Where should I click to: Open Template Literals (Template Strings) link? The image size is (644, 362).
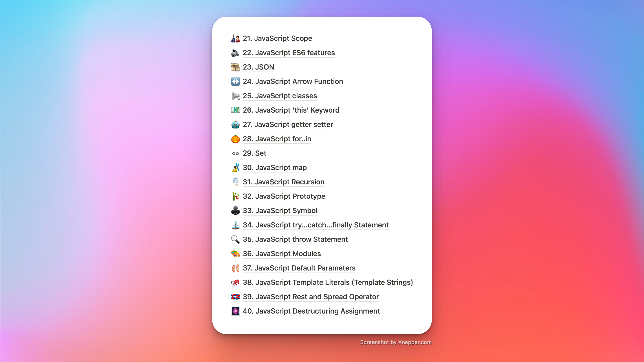click(x=327, y=282)
